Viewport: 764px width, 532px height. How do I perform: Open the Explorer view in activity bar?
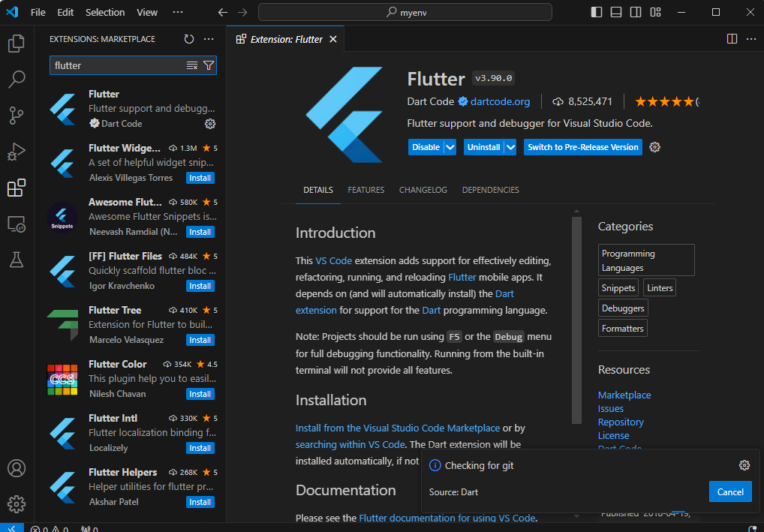pos(17,44)
